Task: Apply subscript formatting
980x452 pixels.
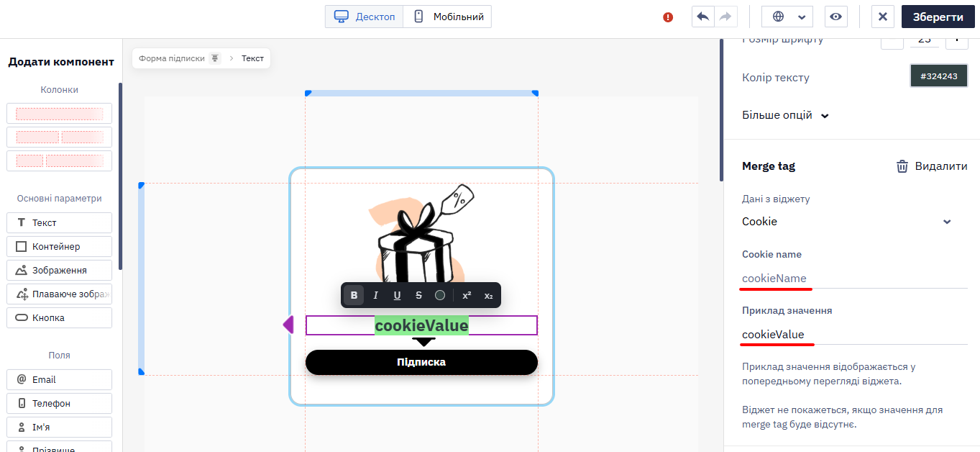Action: (489, 295)
